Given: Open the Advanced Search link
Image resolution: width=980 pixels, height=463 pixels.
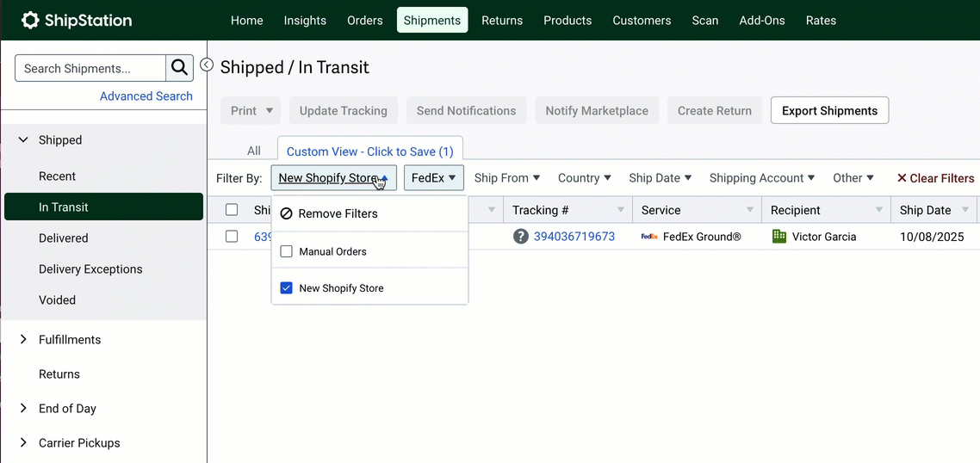Looking at the screenshot, I should 146,96.
